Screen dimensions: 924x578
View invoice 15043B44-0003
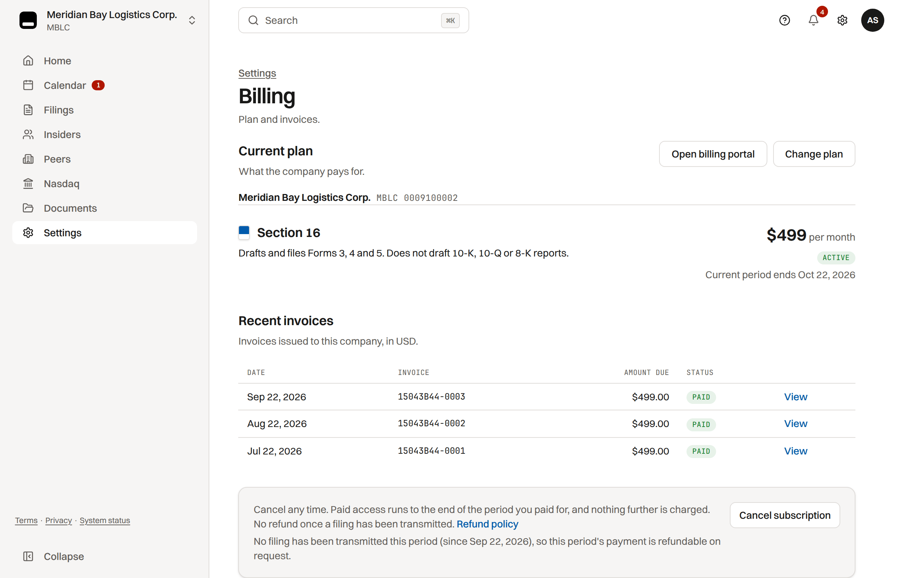tap(796, 397)
